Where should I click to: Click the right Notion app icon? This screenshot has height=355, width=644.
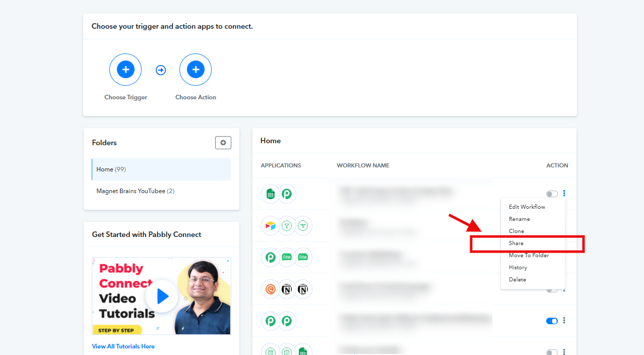tap(303, 289)
